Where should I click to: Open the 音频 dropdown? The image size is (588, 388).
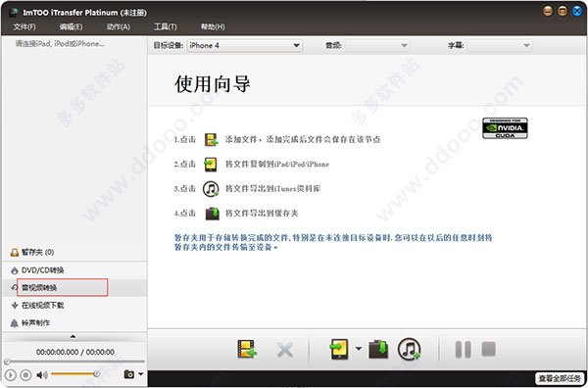pos(377,46)
